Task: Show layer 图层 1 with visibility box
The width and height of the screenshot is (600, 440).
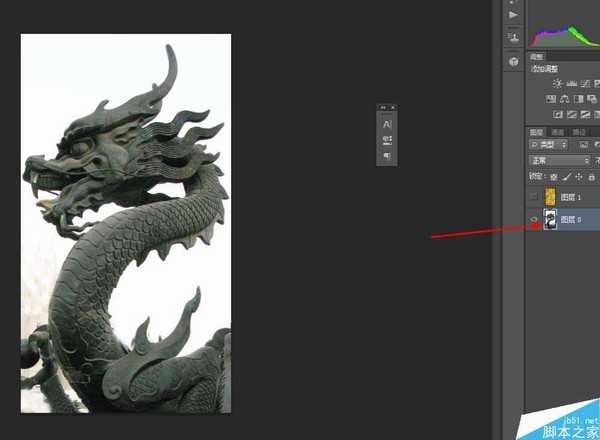Action: 534,197
